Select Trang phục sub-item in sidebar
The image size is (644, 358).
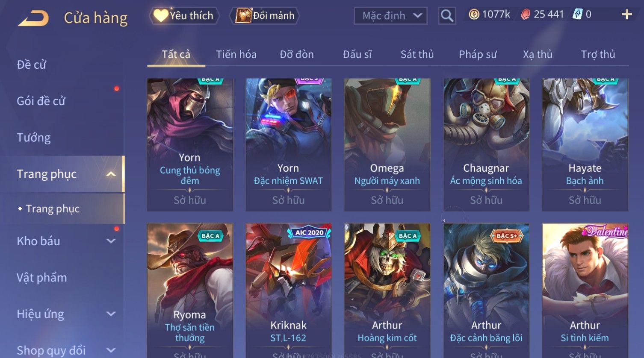click(53, 209)
